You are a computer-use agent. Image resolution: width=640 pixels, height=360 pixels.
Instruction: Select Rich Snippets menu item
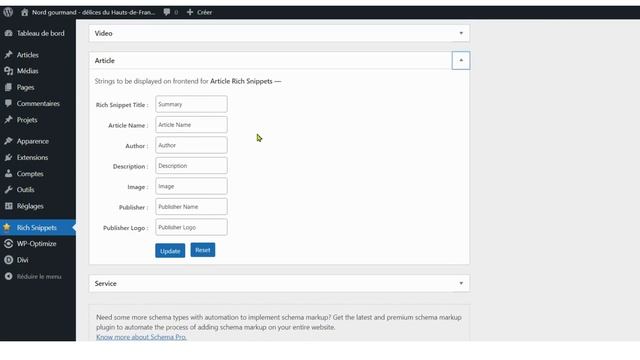pos(38,228)
